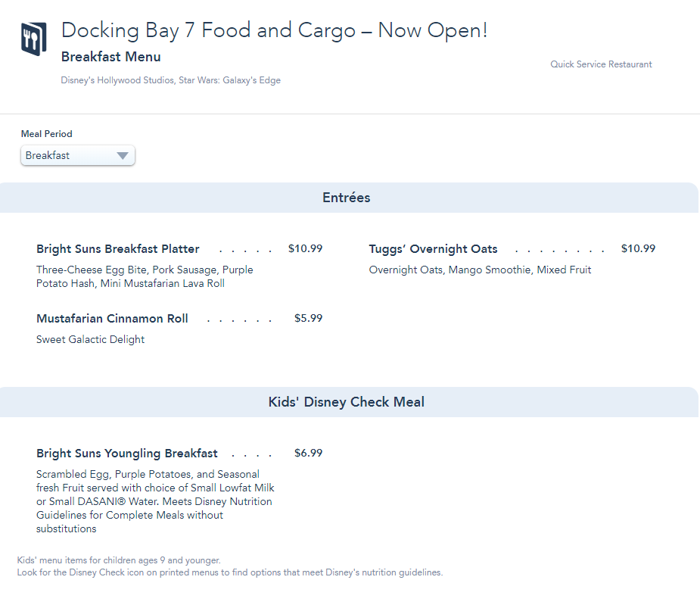Choose the Tuggs' Overnight Oats item

433,249
